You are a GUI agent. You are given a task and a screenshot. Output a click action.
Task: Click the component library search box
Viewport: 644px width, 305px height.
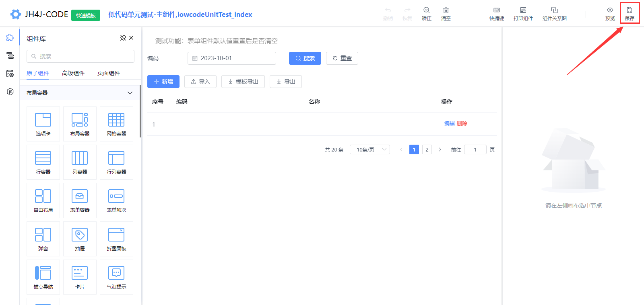pos(80,56)
